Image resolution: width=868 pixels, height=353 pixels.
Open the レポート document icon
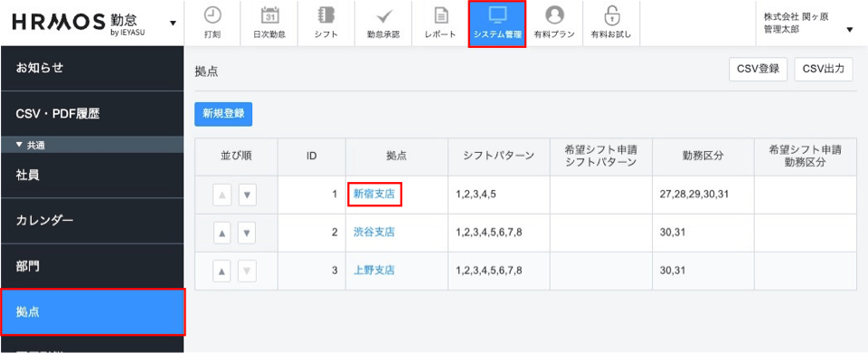(x=440, y=15)
